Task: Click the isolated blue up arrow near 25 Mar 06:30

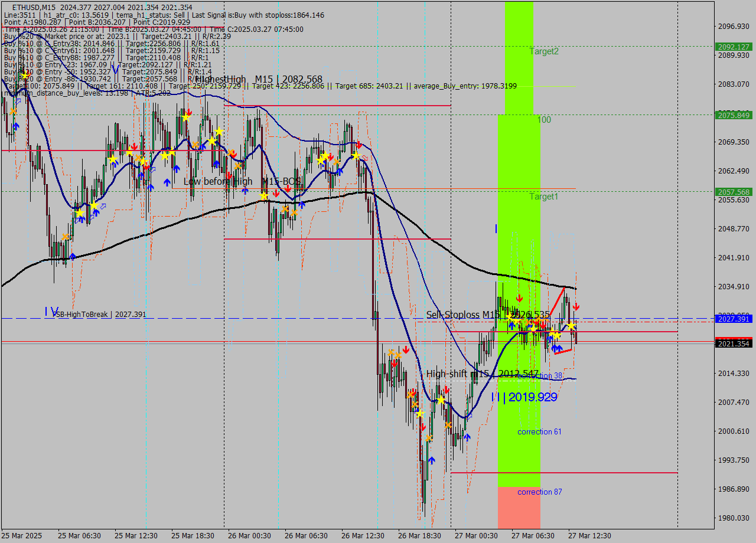Action: coord(73,256)
